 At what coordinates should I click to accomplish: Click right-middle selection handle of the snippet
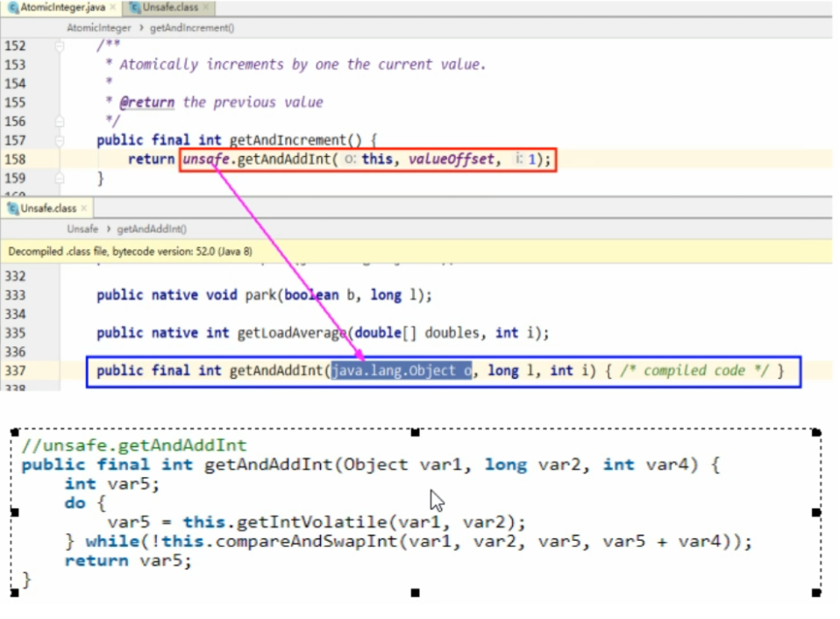point(816,512)
